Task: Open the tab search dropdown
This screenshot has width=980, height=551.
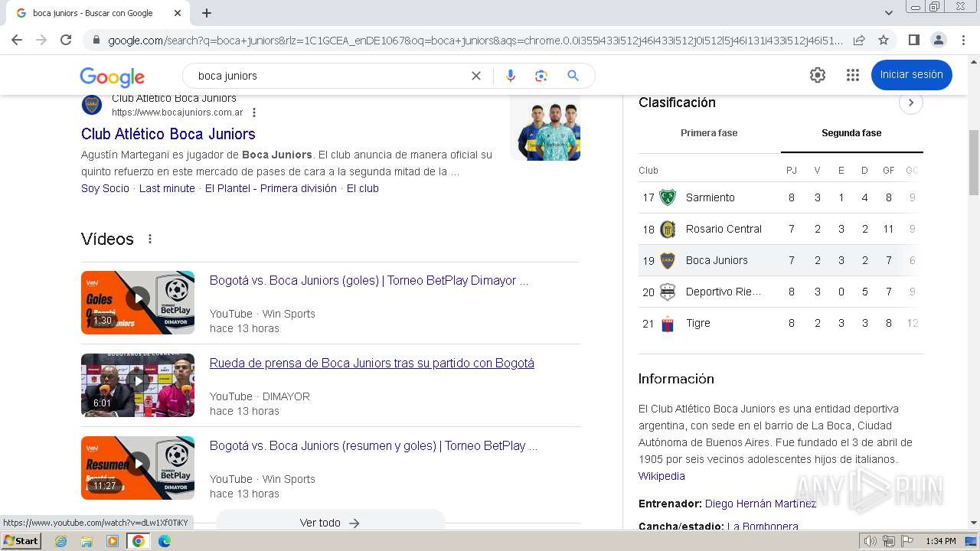Action: pyautogui.click(x=889, y=13)
